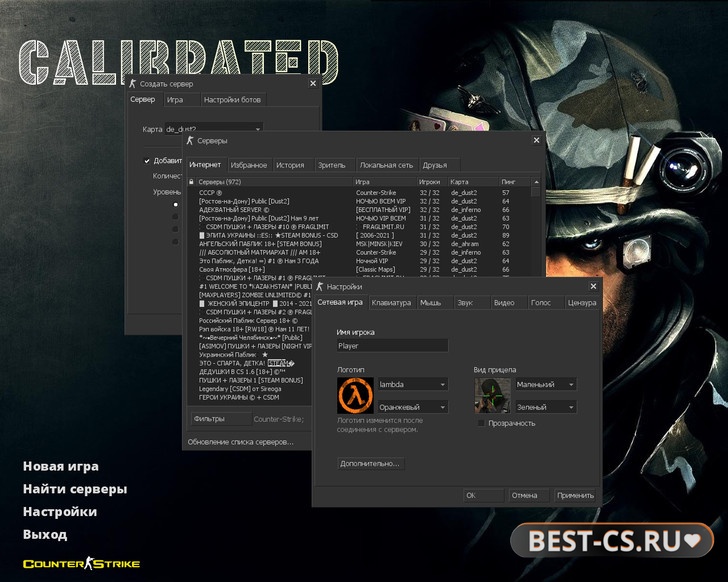Screen dimensions: 728x582
Task: Open the Настройки ботов tab
Action: (x=232, y=100)
